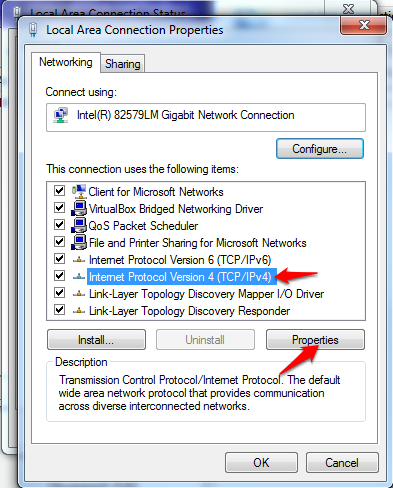Select Link-Layer Topology Discovery Responder text
Screen dimensions: 393x488
pos(189,311)
